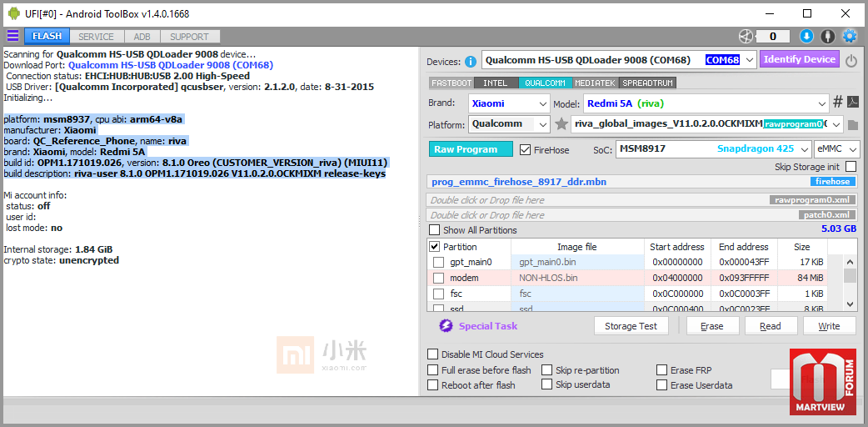Open the Platform dropdown showing Qualcomm

[x=509, y=124]
